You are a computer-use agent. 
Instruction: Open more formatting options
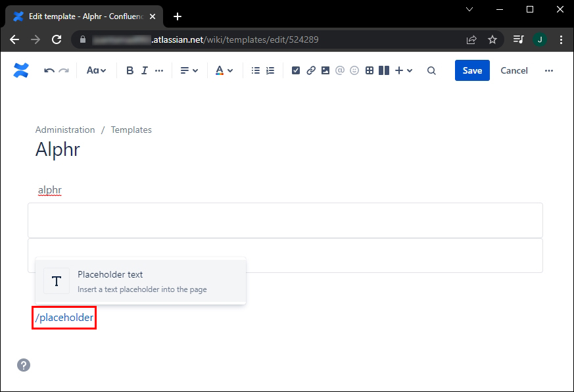159,70
